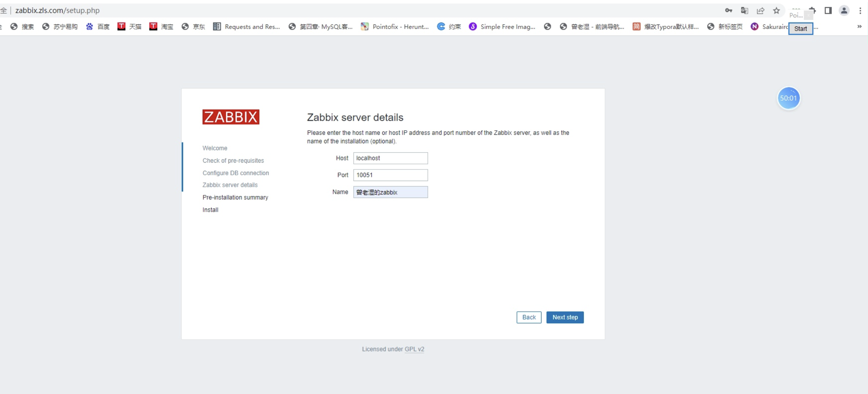The image size is (868, 394).
Task: Open the 第四章 MySQL客... bookmark
Action: click(x=320, y=27)
